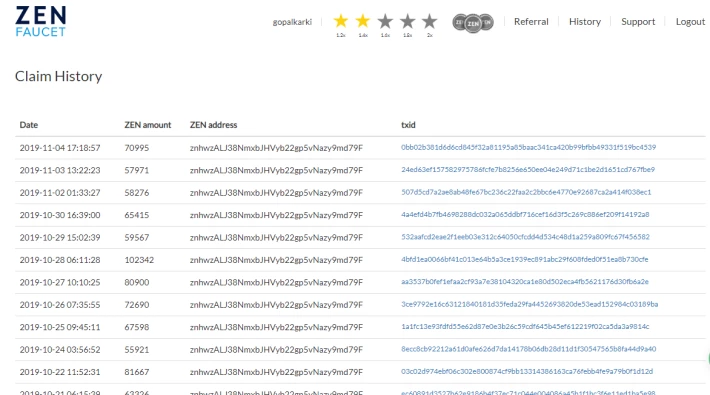Click ZEN amount 55921
710x395 pixels.
click(137, 350)
